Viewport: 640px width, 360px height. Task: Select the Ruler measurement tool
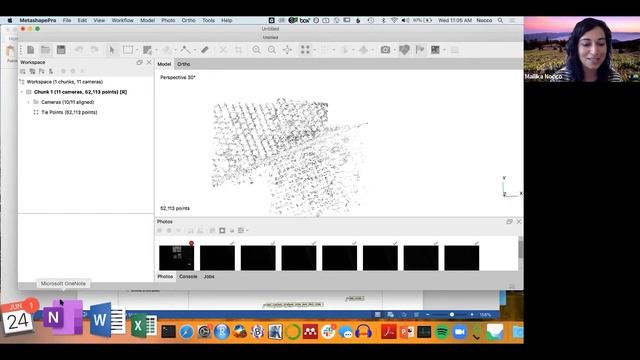204,50
